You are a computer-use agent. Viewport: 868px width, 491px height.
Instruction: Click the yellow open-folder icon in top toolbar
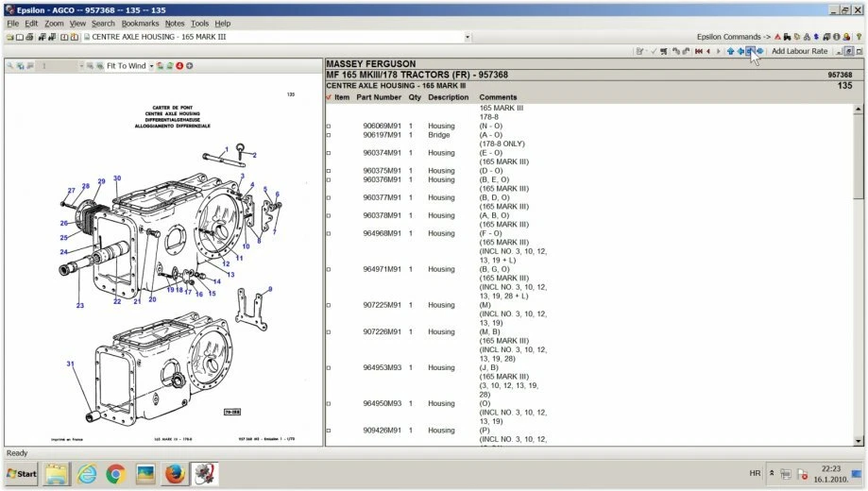(10, 37)
